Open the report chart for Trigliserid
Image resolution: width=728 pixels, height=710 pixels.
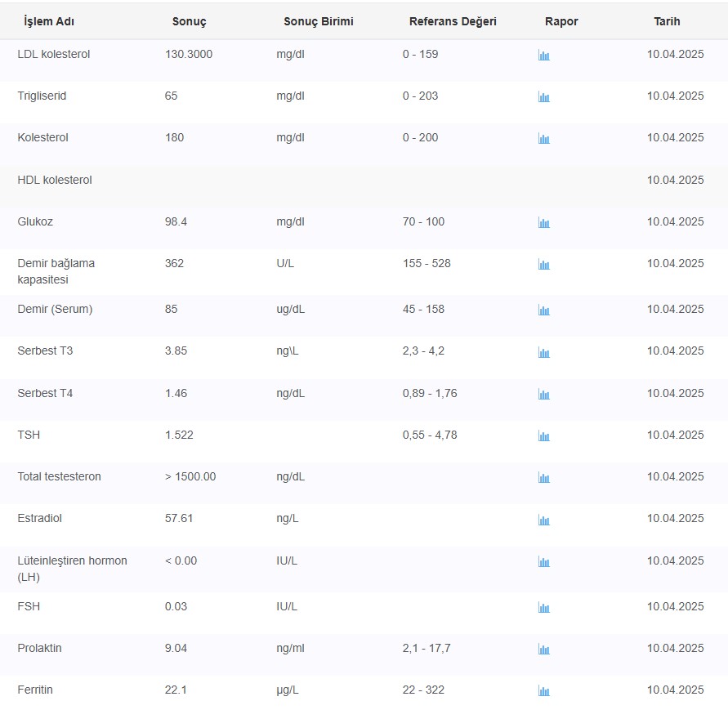(x=543, y=97)
